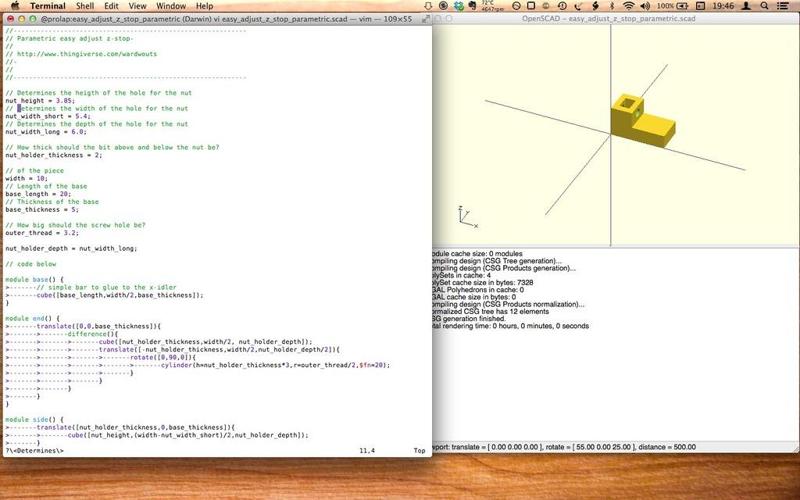Click the OpenSCAD viewport status bar text
800x500 pixels.
click(x=564, y=447)
